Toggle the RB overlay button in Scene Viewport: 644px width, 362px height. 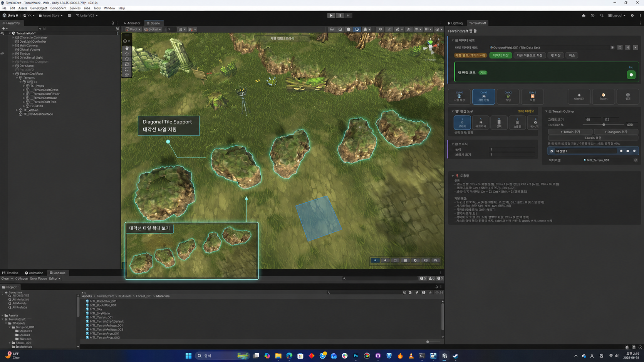click(426, 260)
